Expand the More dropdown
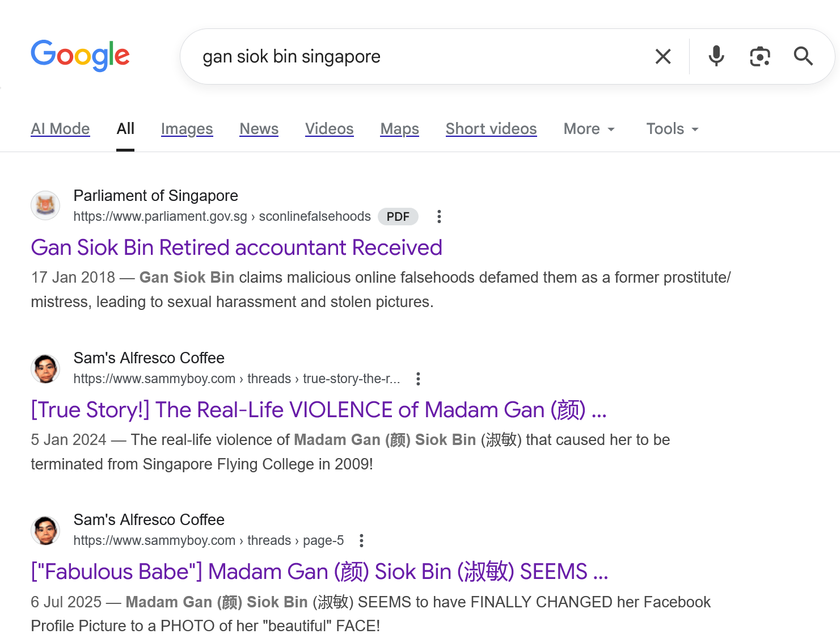Screen dimensions: 840x638 coord(589,129)
